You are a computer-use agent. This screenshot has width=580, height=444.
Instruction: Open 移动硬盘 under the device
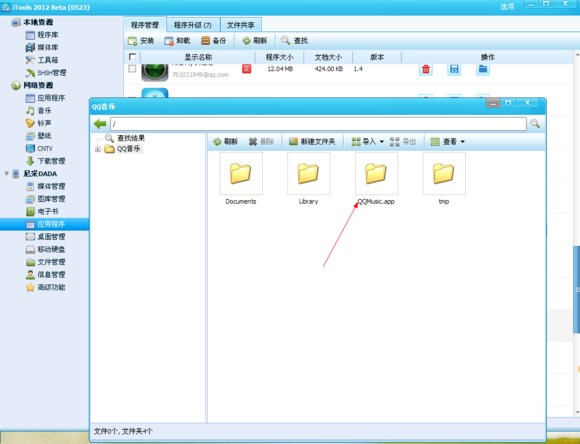coord(45,249)
